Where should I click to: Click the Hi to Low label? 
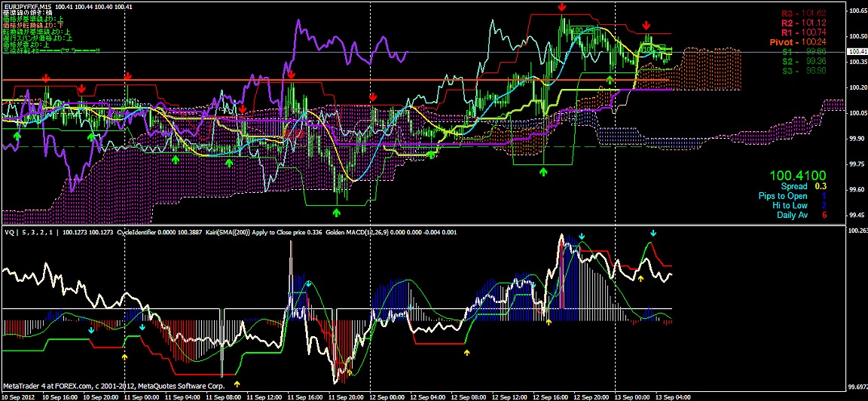click(x=791, y=206)
